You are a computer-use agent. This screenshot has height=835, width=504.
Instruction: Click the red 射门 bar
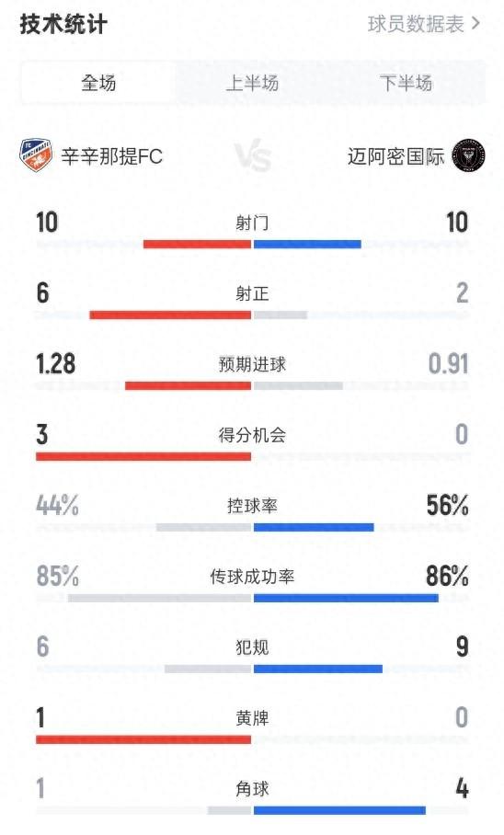[197, 245]
